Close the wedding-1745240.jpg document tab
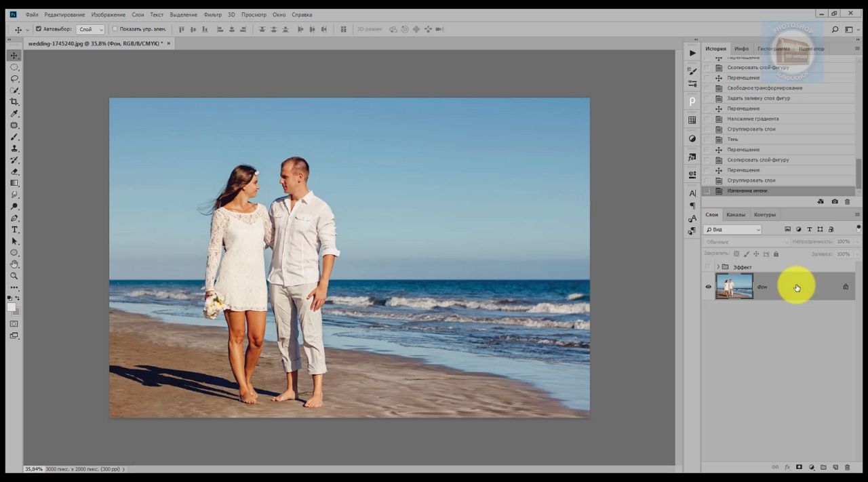Viewport: 868px width, 482px height. pos(169,43)
